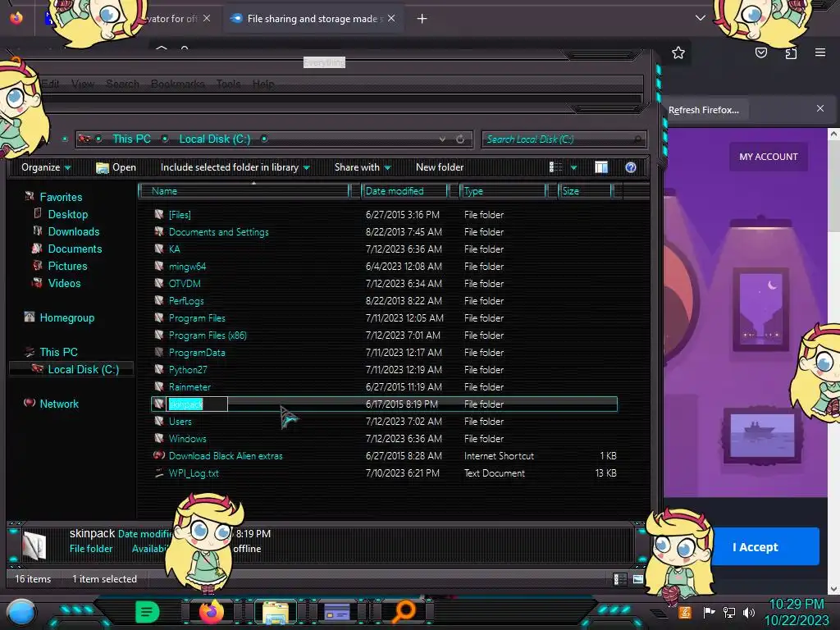Click the refresh icon in address bar
This screenshot has width=840, height=630.
pyautogui.click(x=460, y=139)
